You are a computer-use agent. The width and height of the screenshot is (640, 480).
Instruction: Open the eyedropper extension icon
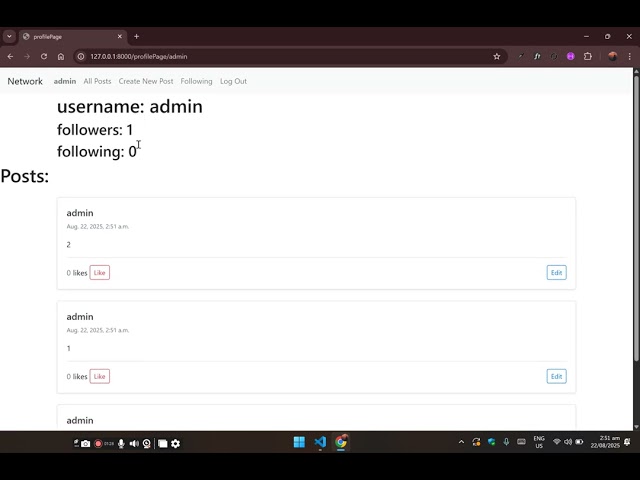(520, 56)
